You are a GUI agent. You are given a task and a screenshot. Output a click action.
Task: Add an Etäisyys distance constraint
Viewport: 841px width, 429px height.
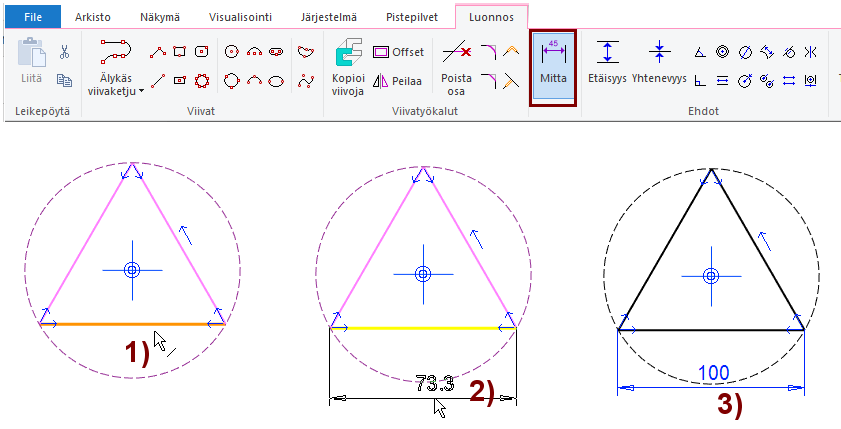[607, 63]
